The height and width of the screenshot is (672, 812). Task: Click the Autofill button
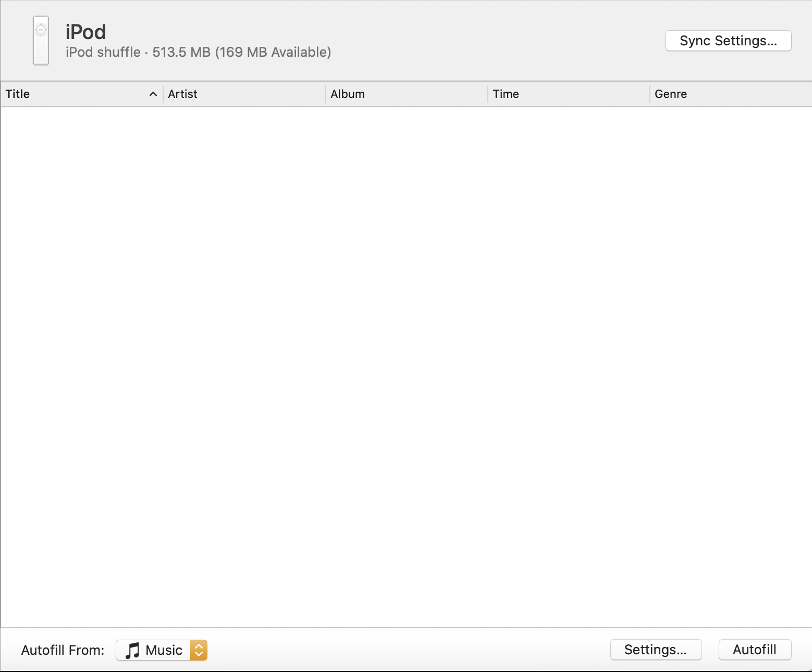point(755,650)
